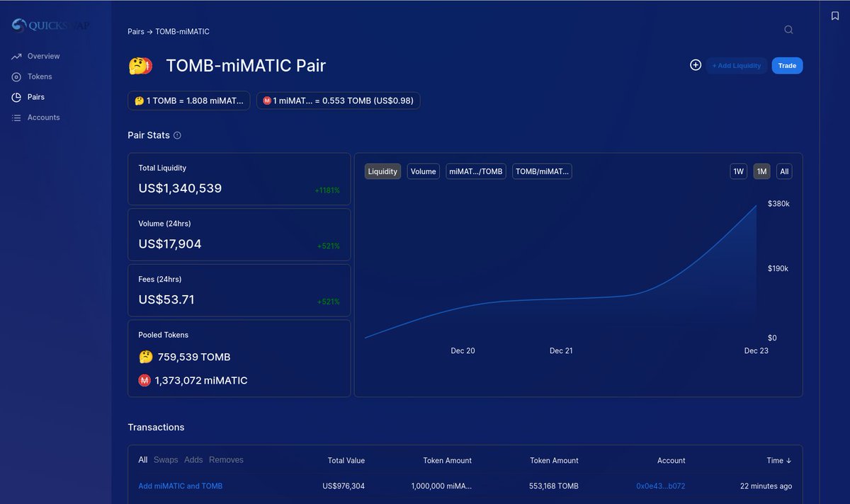The image size is (850, 504).
Task: Open Add miMATIC and TOMB transaction
Action: click(x=181, y=486)
